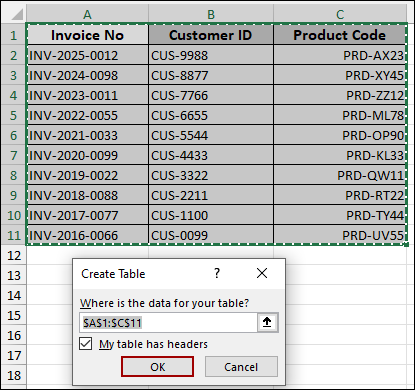Select cell CUS-2211
415x390 pixels.
click(211, 195)
